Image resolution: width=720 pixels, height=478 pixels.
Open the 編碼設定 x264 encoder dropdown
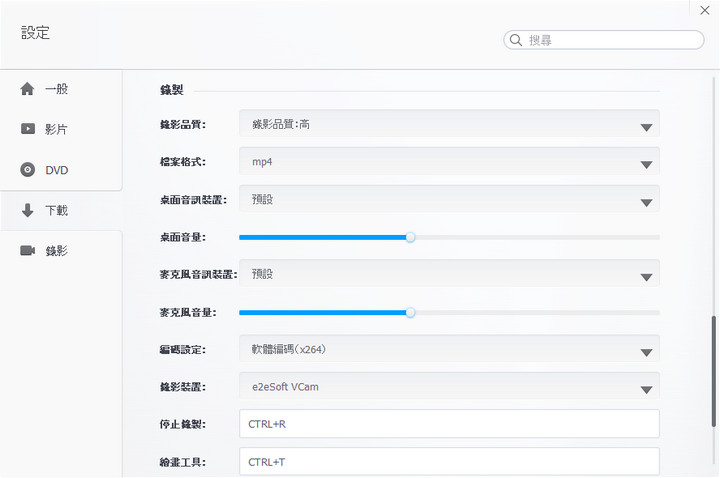click(449, 349)
